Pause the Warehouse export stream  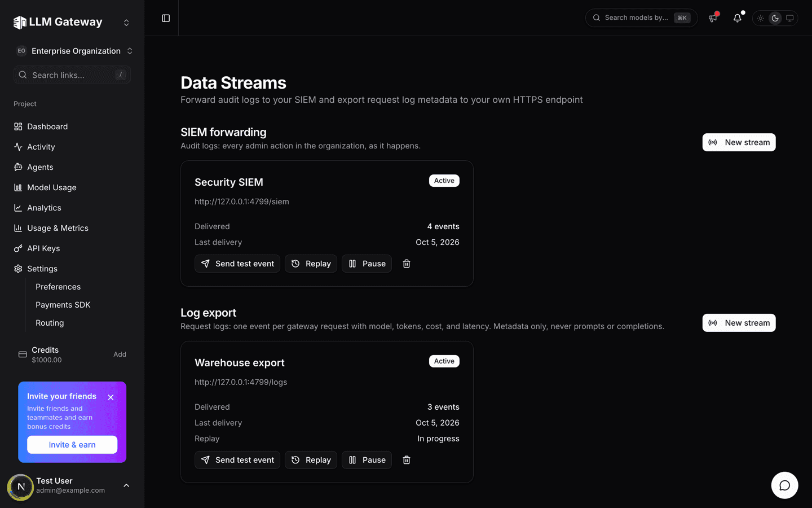367,460
